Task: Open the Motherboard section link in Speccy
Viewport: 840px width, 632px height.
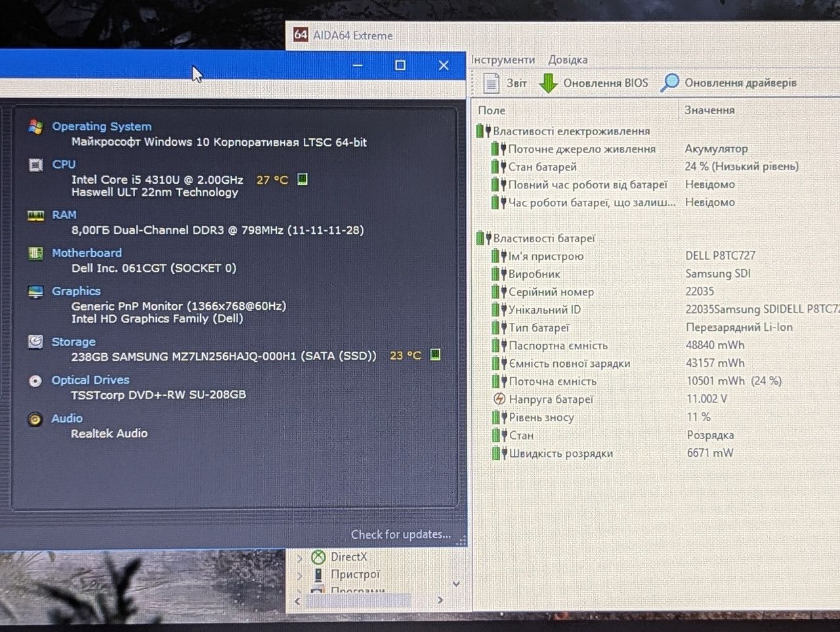Action: 87,253
